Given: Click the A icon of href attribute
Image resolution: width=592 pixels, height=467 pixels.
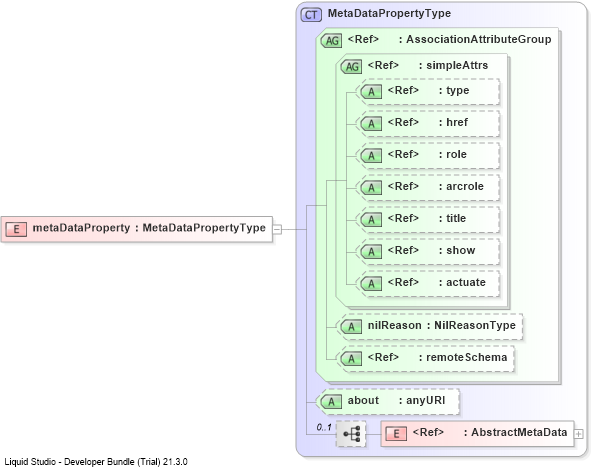Looking at the screenshot, I should tap(372, 123).
